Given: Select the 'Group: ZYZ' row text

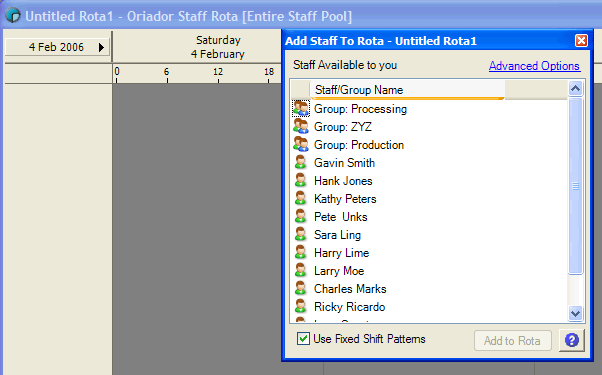Looking at the screenshot, I should pos(342,127).
